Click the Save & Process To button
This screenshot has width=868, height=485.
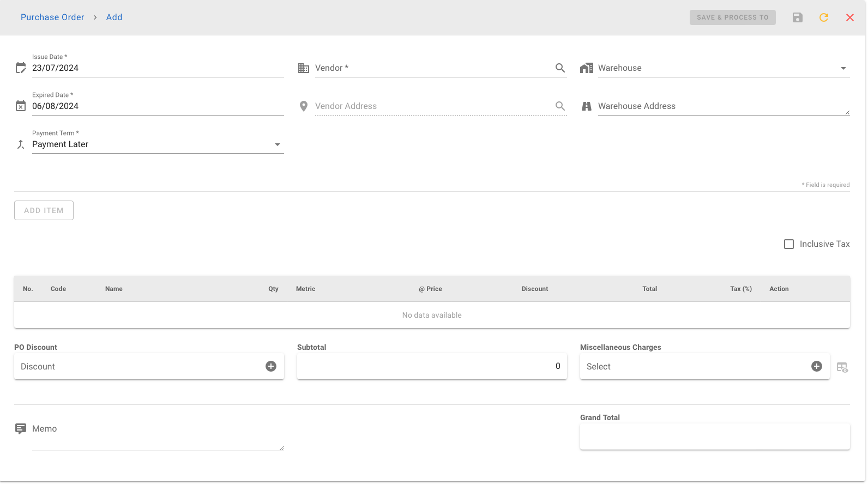pos(732,17)
